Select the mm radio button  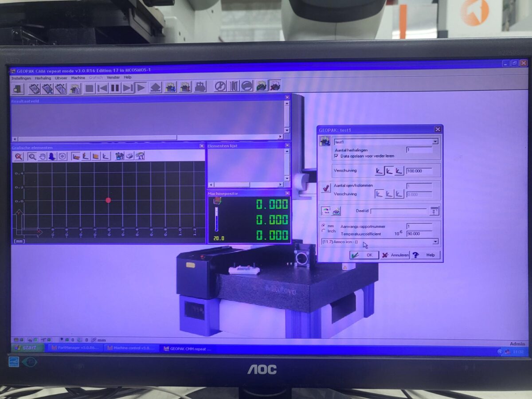[323, 226]
